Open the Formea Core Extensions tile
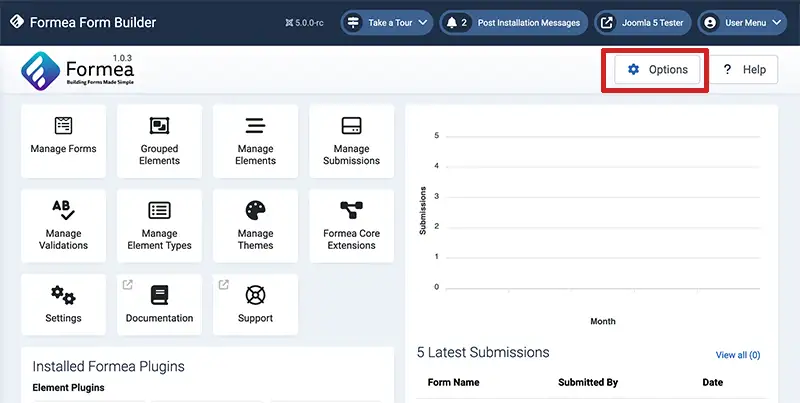The width and height of the screenshot is (800, 403). [352, 226]
